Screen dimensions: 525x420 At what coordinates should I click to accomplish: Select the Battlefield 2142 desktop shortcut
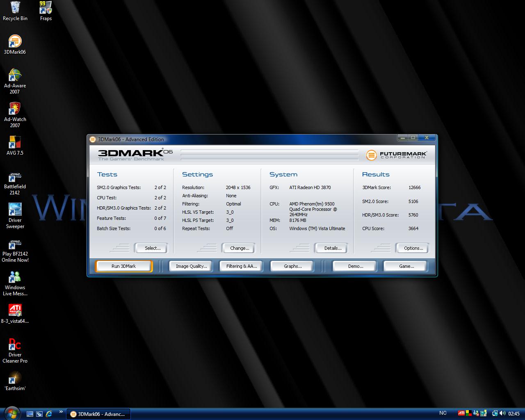point(15,184)
